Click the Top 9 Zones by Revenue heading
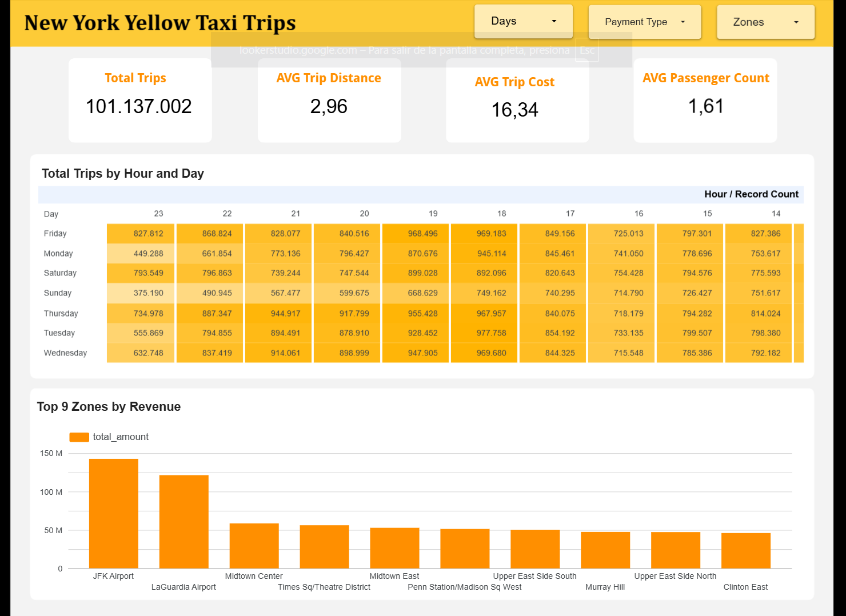The image size is (846, 616). tap(109, 406)
